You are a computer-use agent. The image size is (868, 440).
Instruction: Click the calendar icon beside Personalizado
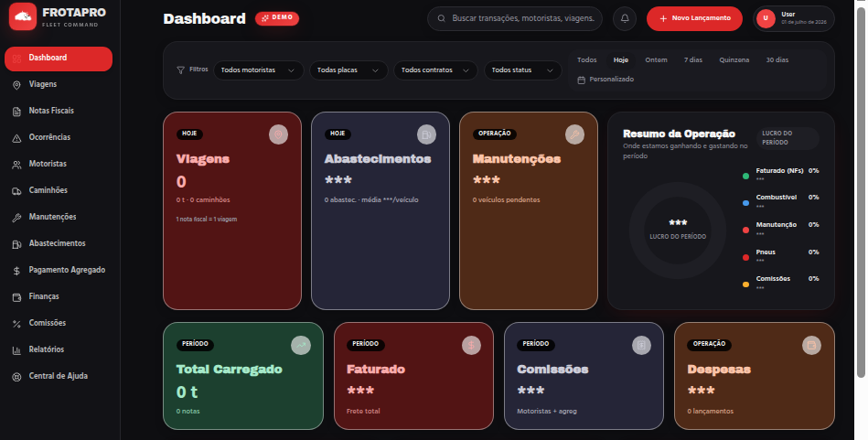tap(581, 80)
